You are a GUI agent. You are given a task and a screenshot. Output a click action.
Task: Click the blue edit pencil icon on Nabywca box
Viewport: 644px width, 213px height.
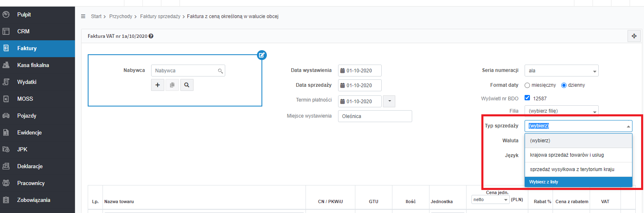262,55
